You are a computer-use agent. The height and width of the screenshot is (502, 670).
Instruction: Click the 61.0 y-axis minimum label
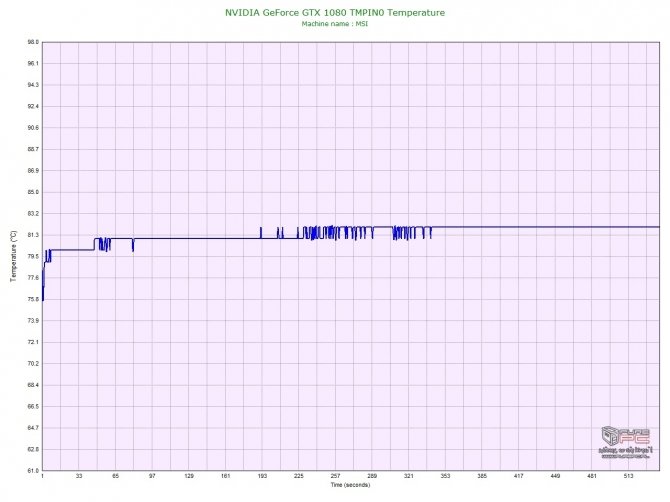pyautogui.click(x=33, y=471)
